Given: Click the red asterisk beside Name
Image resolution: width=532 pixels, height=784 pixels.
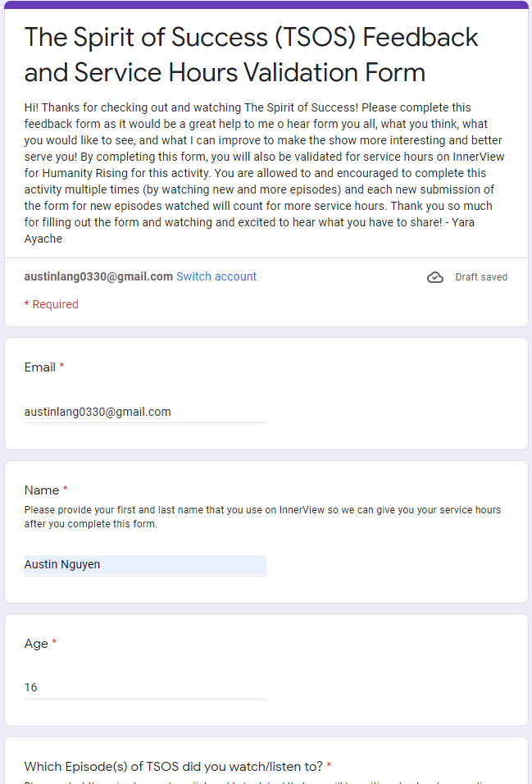Looking at the screenshot, I should point(66,490).
